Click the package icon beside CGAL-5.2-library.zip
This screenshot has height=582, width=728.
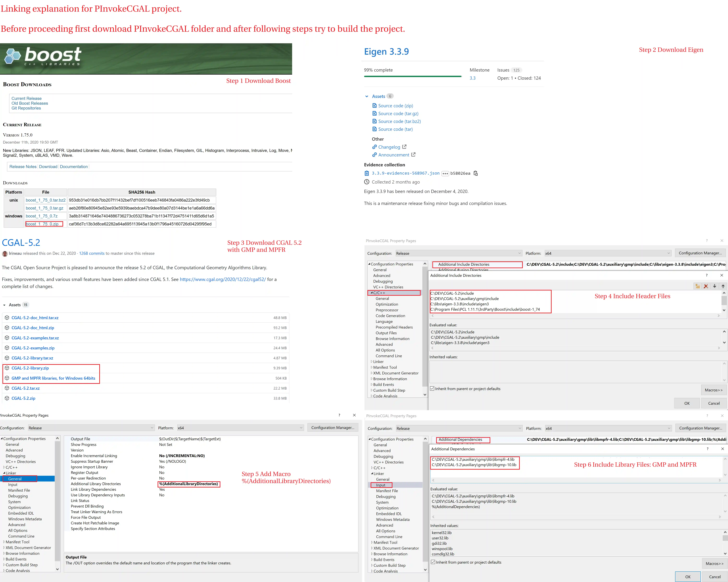click(7, 368)
